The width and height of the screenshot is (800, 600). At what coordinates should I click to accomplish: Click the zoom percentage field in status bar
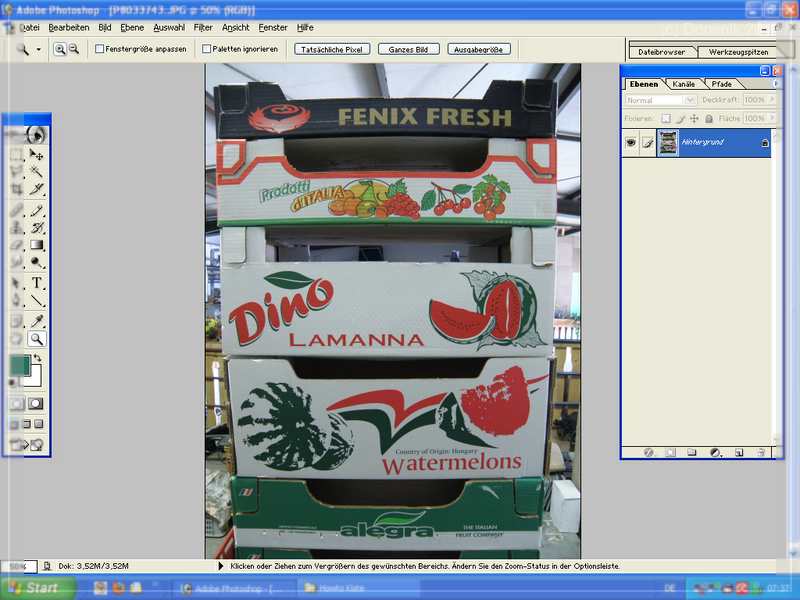(x=18, y=566)
